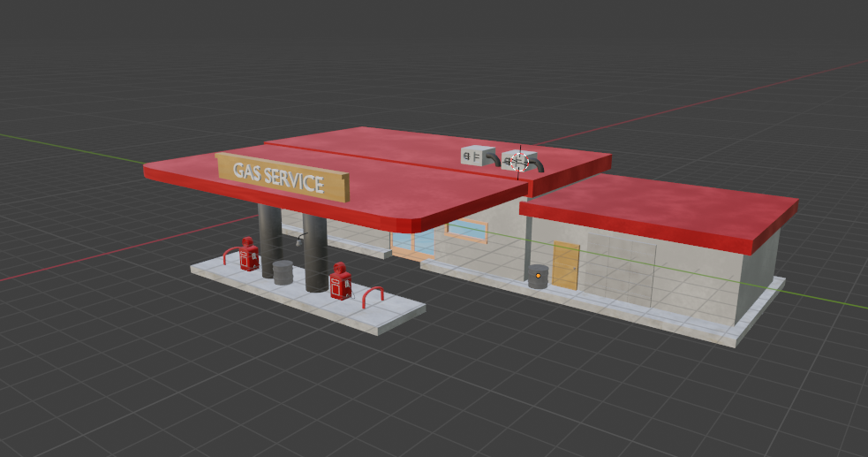Select the barrel beside the canopy pillars

[x=283, y=272]
